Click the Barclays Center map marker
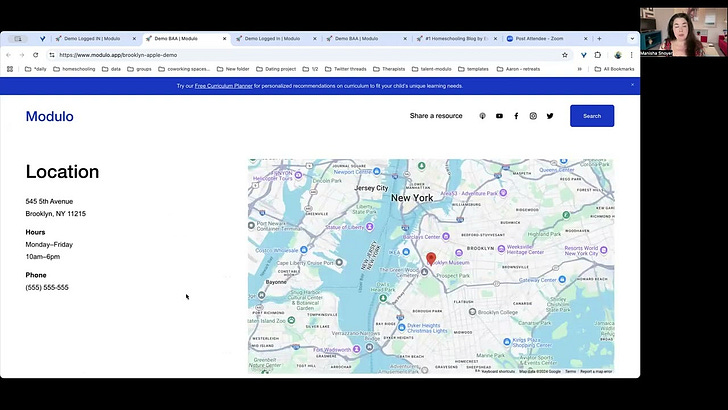Viewport: 728px width, 410px height. (446, 236)
